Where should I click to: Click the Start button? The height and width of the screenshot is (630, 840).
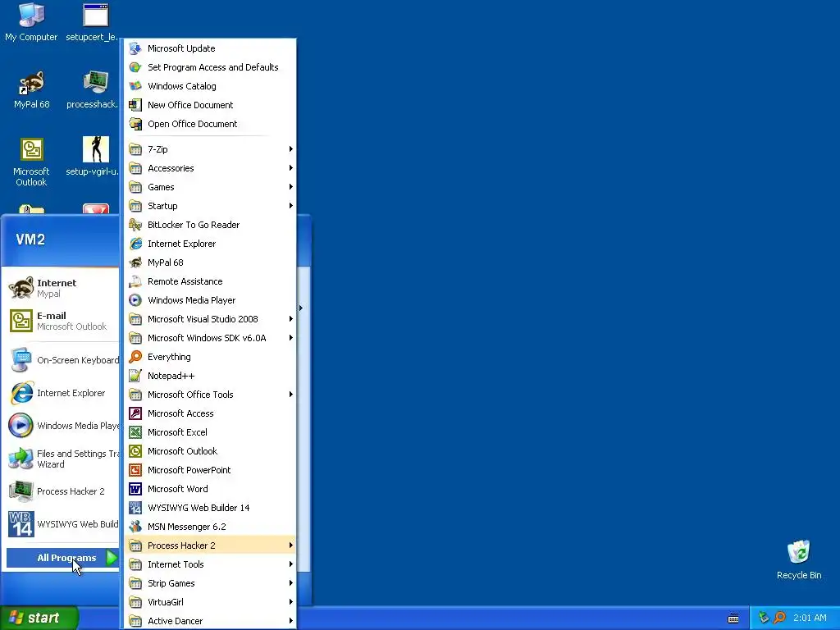coord(39,618)
